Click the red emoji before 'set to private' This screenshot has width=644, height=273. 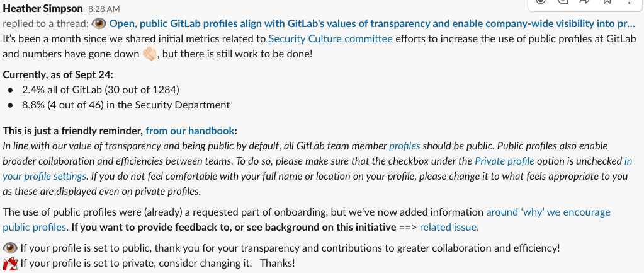coord(10,263)
